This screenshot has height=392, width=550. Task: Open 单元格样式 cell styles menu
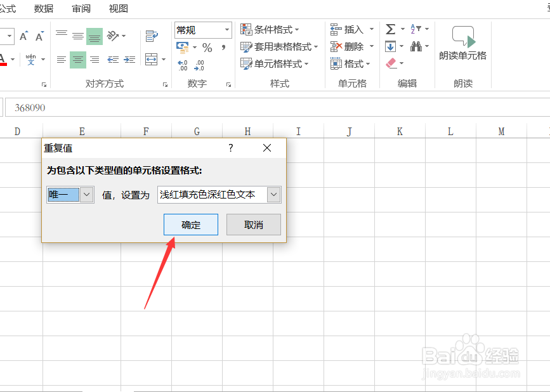pos(274,64)
